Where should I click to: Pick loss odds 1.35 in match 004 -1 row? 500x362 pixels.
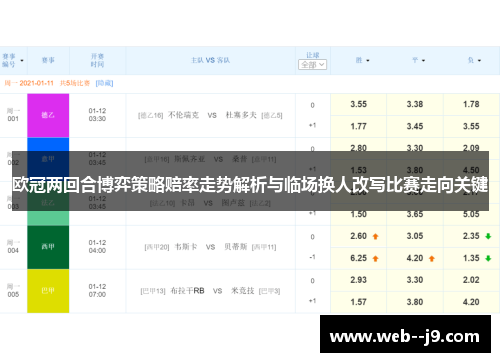(x=471, y=258)
